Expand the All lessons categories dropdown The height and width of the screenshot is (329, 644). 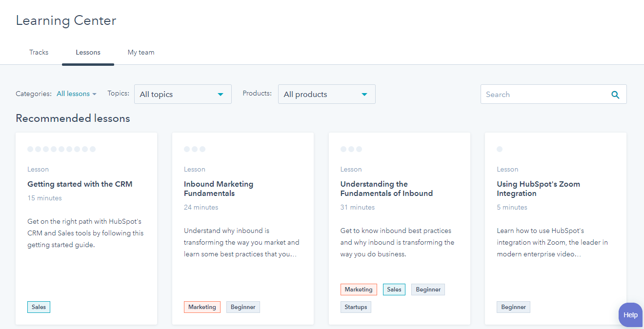tap(77, 94)
